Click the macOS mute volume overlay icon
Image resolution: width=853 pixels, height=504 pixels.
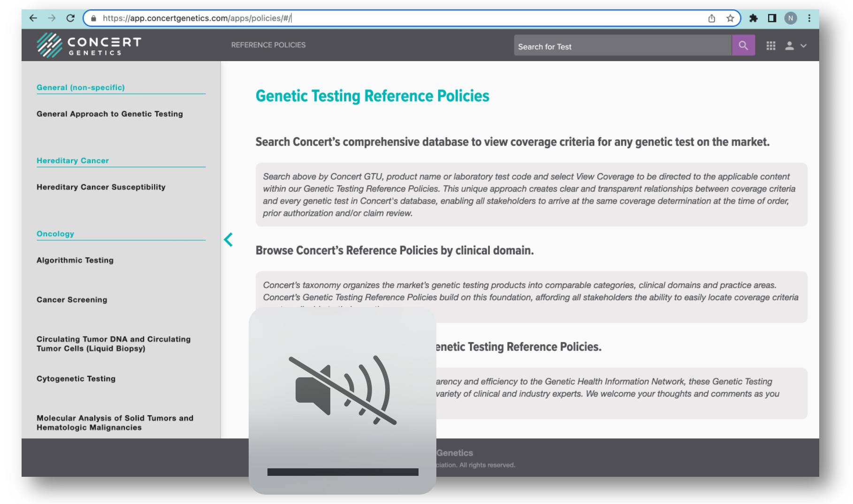coord(343,390)
